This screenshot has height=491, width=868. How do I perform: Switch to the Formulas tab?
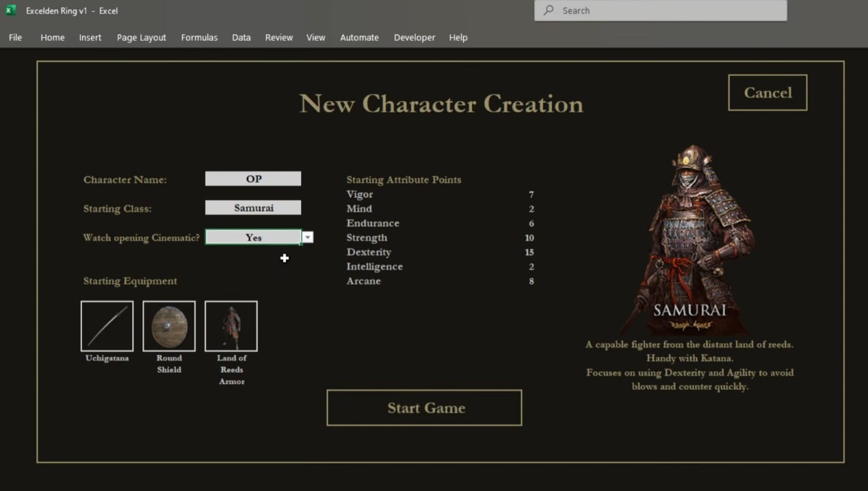click(199, 37)
